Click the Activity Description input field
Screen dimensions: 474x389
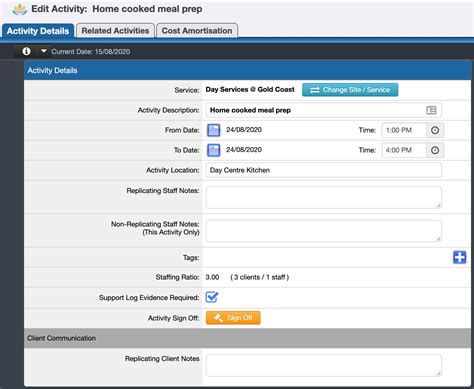pyautogui.click(x=324, y=110)
